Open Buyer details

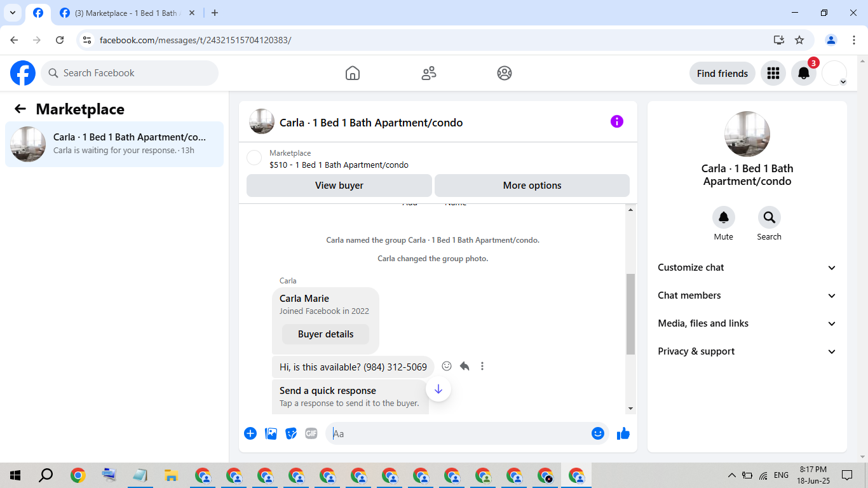click(325, 334)
